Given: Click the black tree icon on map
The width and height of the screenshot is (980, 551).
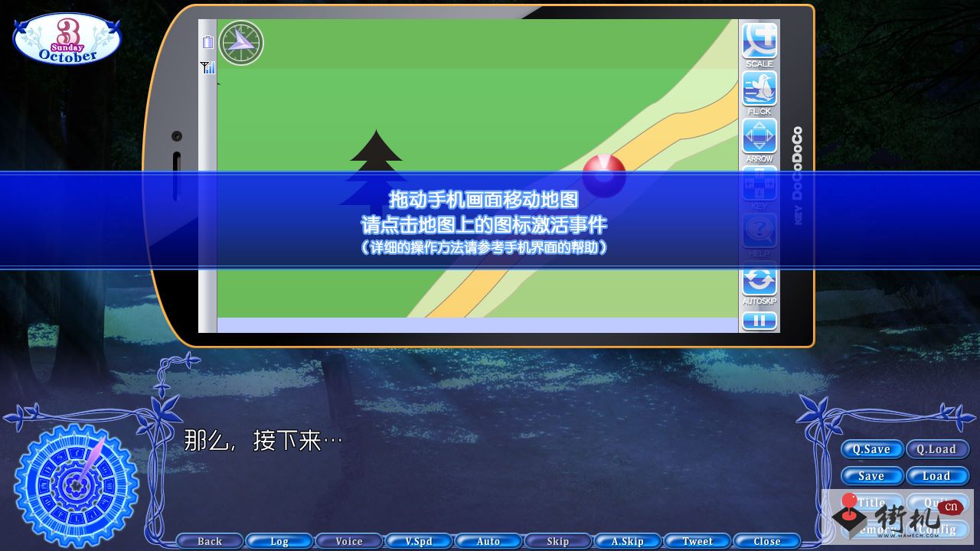Looking at the screenshot, I should pyautogui.click(x=376, y=172).
